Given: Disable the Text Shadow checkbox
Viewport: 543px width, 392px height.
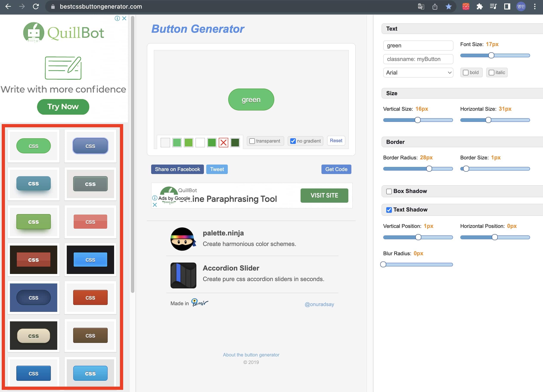Looking at the screenshot, I should pos(389,210).
